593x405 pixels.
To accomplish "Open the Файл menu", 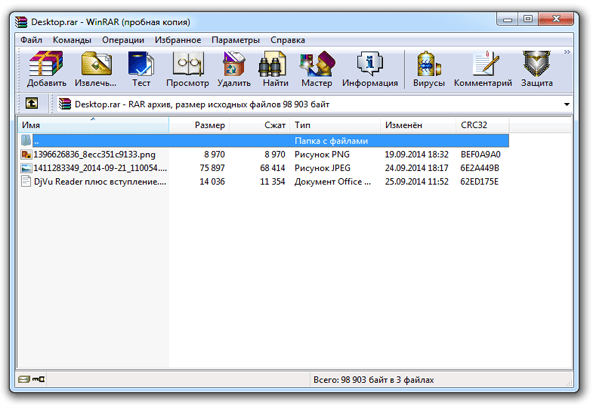I will 31,40.
